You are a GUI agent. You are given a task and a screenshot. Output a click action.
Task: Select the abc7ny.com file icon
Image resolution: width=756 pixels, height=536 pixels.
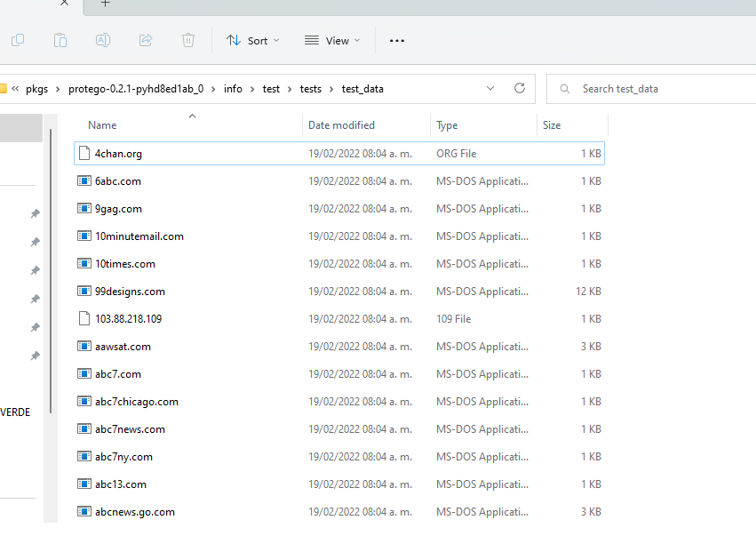pos(84,456)
